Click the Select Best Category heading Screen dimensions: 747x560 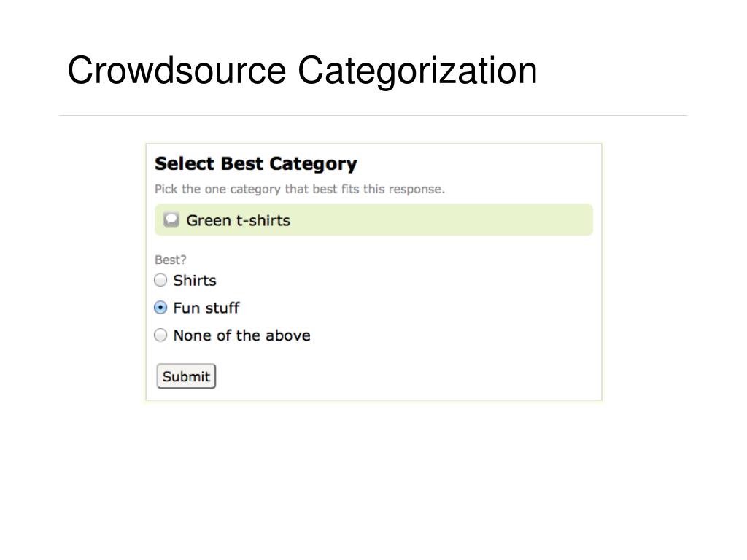[256, 163]
